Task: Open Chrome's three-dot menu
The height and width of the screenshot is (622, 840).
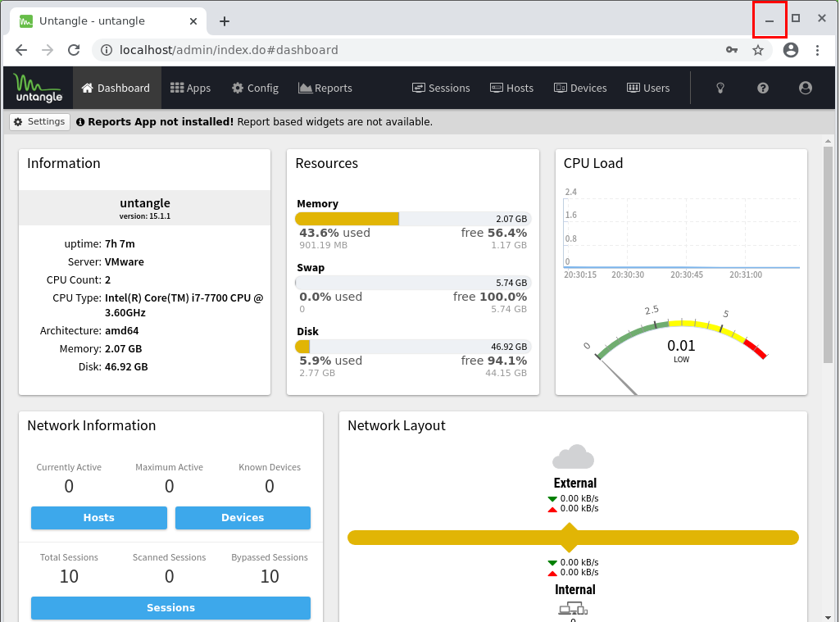Action: point(818,50)
